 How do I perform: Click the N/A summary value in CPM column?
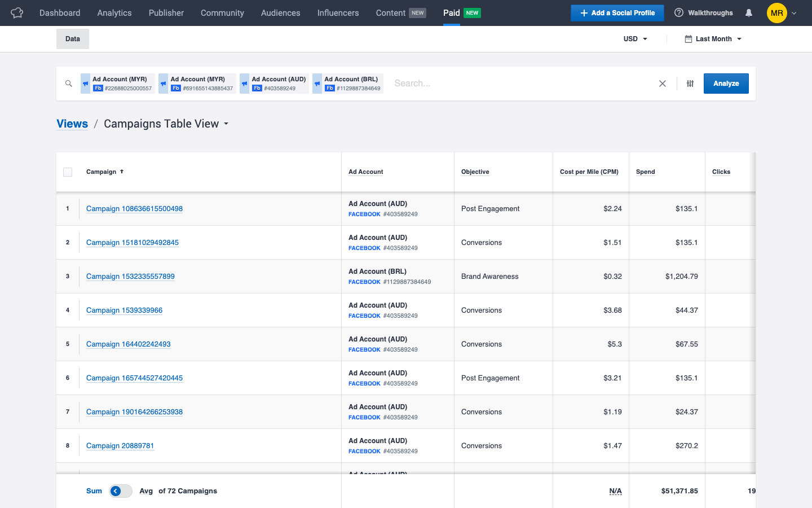pos(615,491)
